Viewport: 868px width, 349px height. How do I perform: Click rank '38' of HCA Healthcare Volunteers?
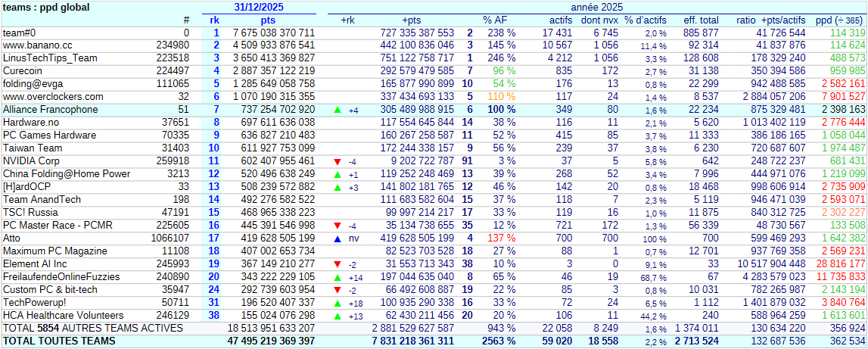(x=214, y=315)
